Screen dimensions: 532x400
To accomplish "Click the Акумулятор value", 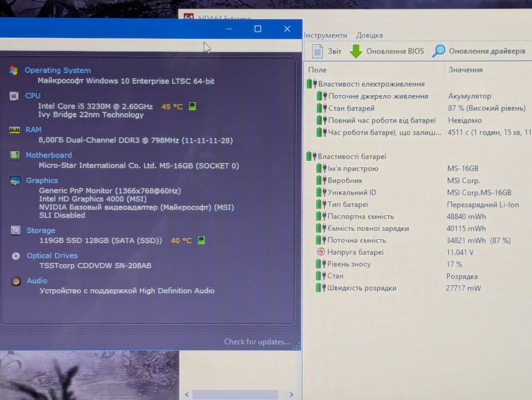I will (469, 96).
